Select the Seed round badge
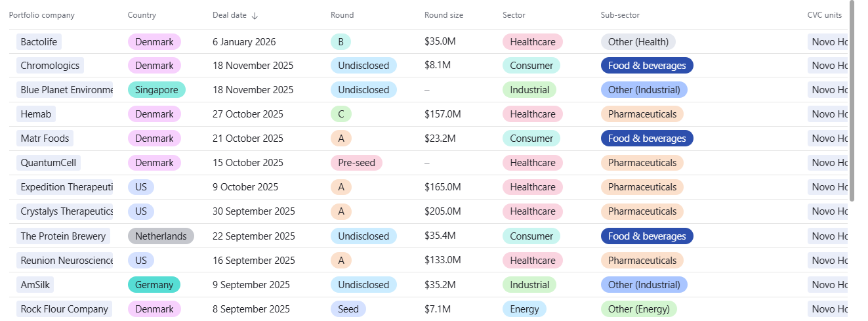This screenshot has height=321, width=868. coord(348,309)
